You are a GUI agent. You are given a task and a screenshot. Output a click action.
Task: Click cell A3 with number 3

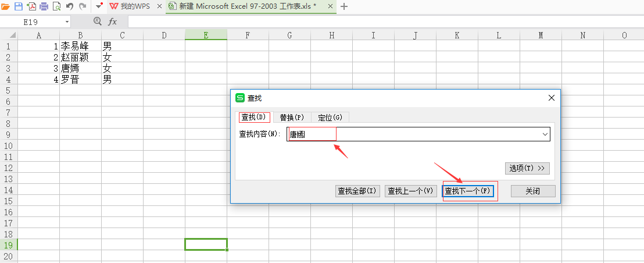pyautogui.click(x=38, y=68)
